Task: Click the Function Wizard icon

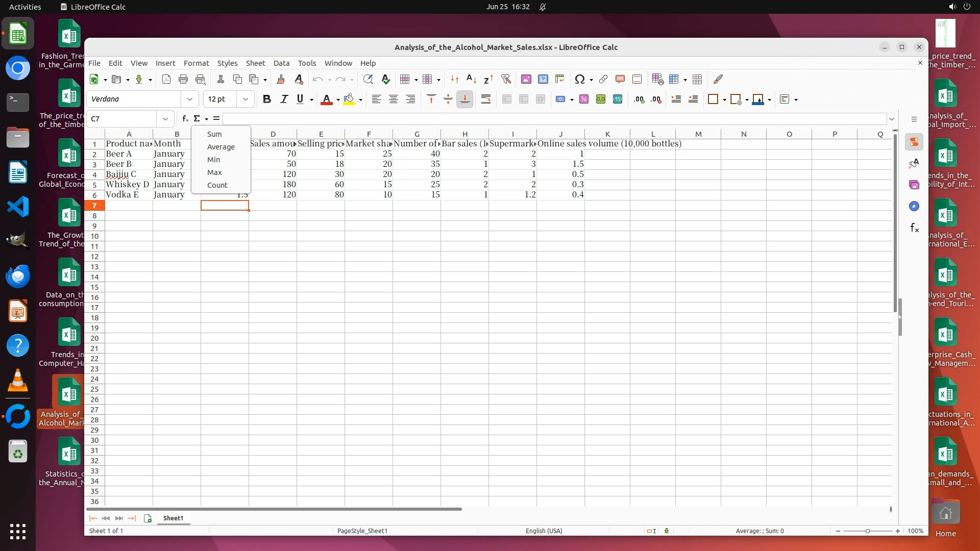Action: click(185, 118)
